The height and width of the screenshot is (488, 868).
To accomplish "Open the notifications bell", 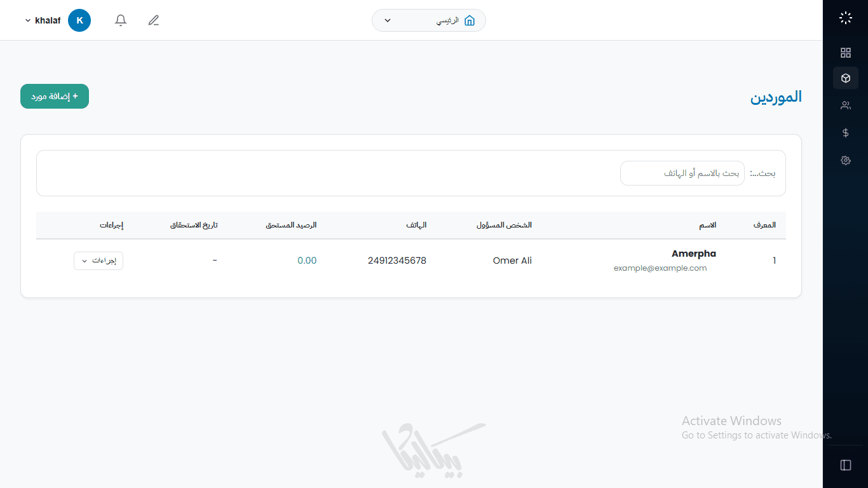I will [121, 20].
